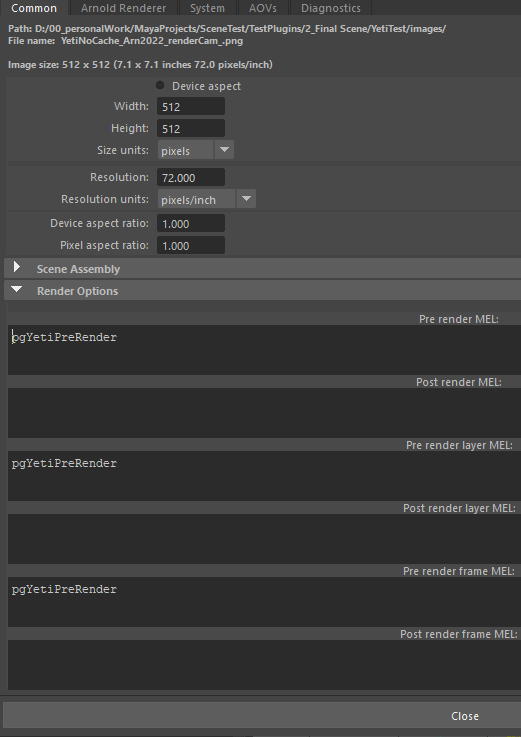Open the Size units dropdown arrow
Image resolution: width=521 pixels, height=737 pixels.
224,150
